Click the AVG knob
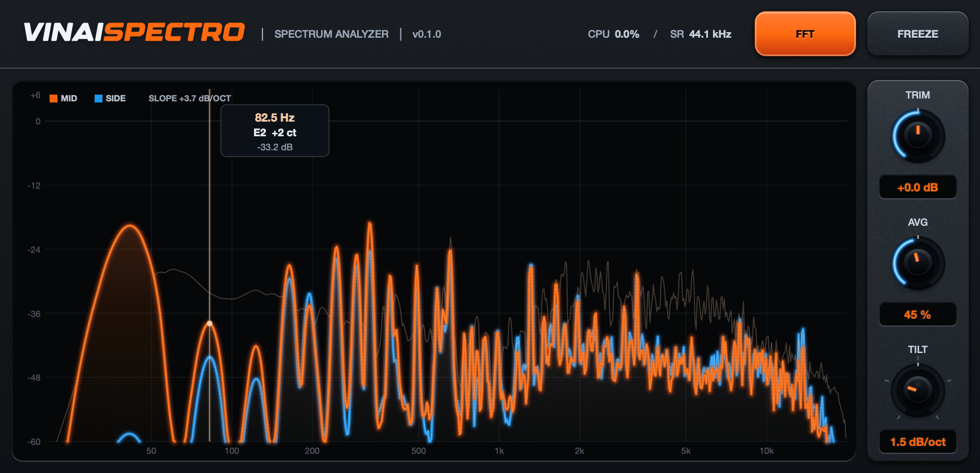Screen dimensions: 980x473 click(917, 264)
